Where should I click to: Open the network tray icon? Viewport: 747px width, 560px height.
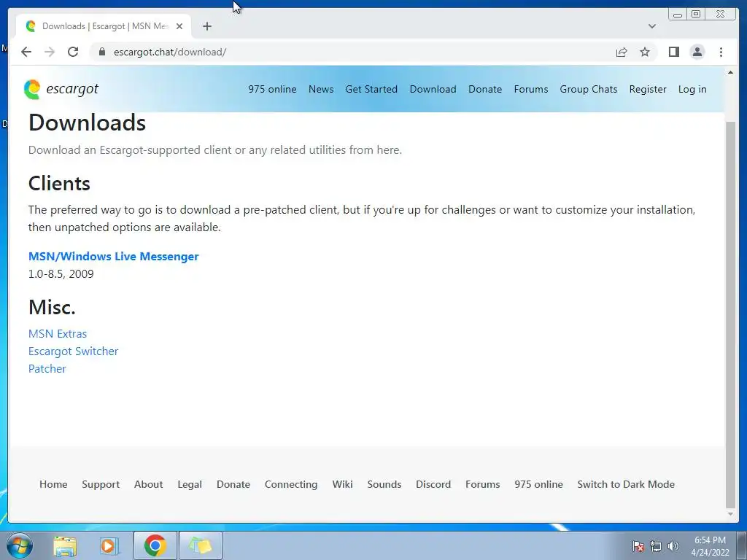pyautogui.click(x=656, y=546)
